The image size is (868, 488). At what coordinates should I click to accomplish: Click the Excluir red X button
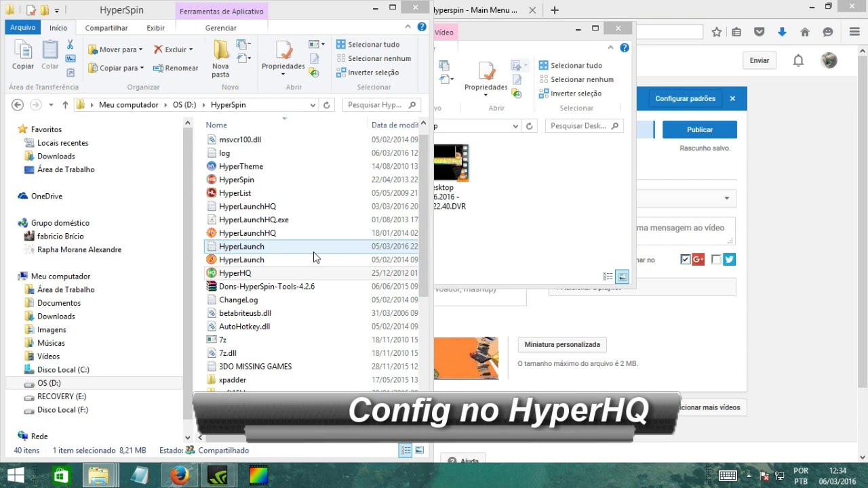pyautogui.click(x=173, y=49)
